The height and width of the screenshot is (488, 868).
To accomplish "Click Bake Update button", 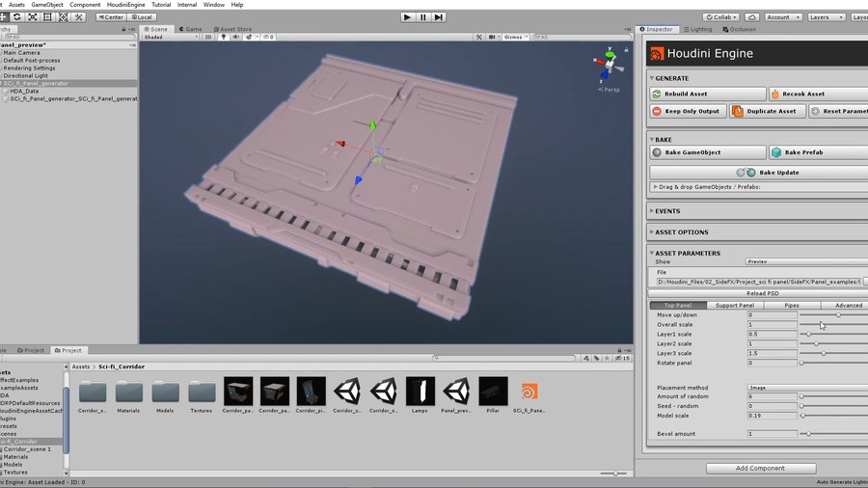I will click(759, 173).
